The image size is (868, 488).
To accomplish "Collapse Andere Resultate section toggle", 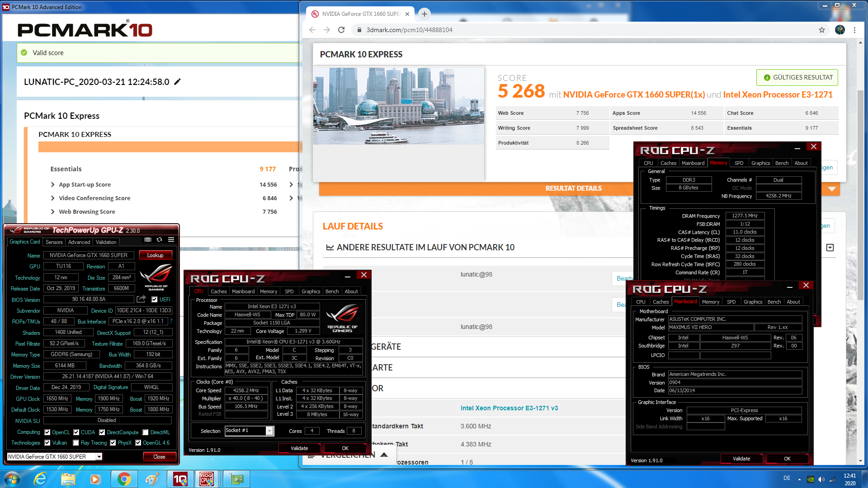I will [x=830, y=248].
